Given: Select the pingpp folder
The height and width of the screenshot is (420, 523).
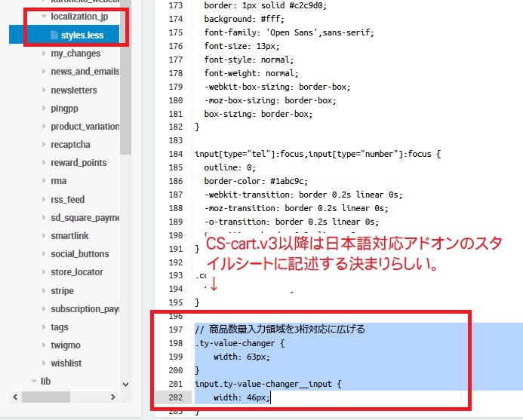Looking at the screenshot, I should tap(64, 109).
